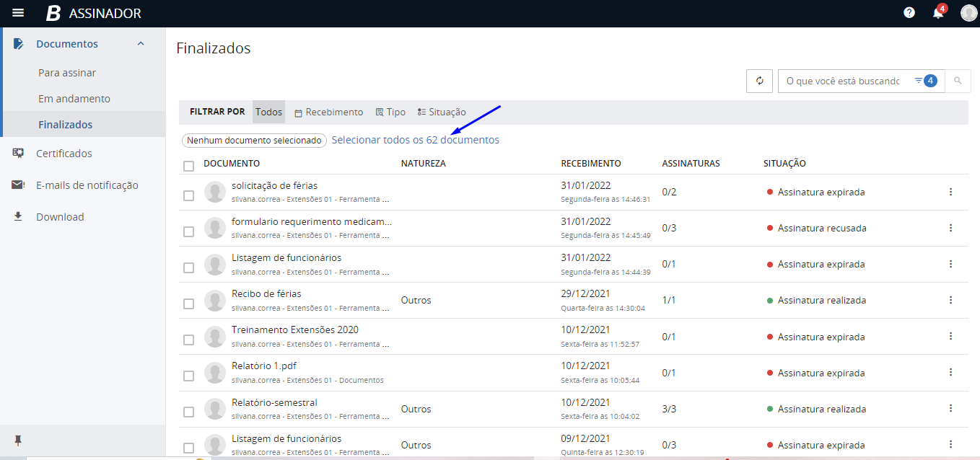Collapse the Documentos sidebar section

tap(141, 44)
